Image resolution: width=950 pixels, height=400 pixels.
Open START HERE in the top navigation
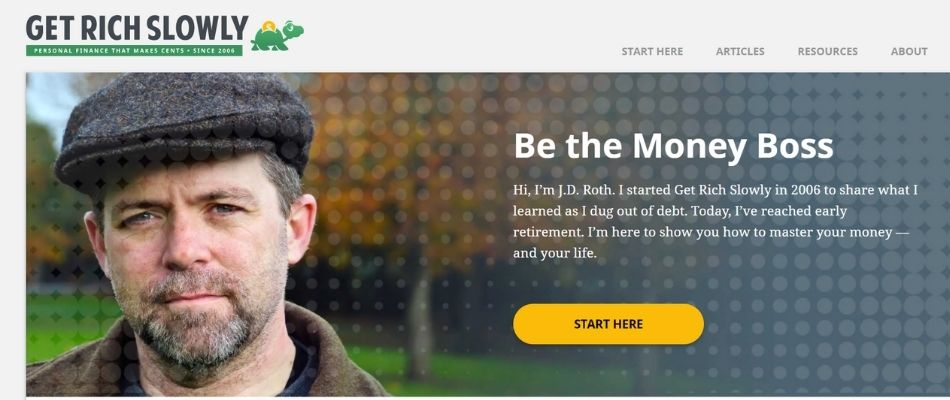[652, 52]
